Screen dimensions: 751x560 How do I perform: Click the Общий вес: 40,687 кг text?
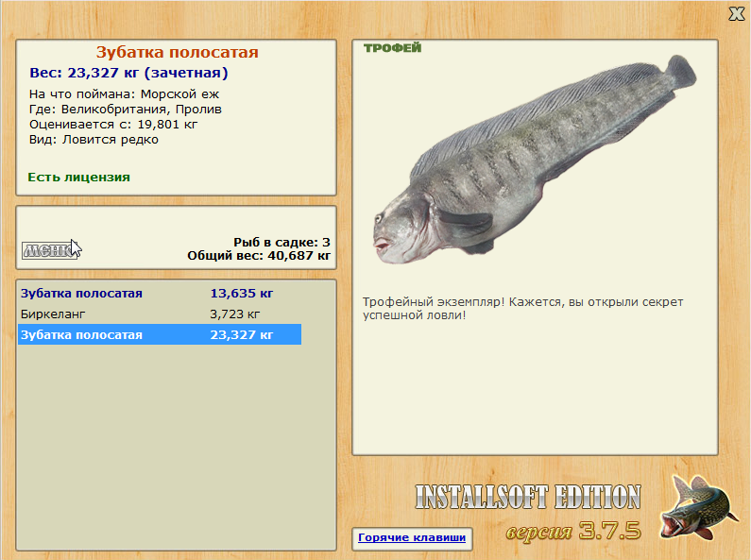tap(259, 256)
